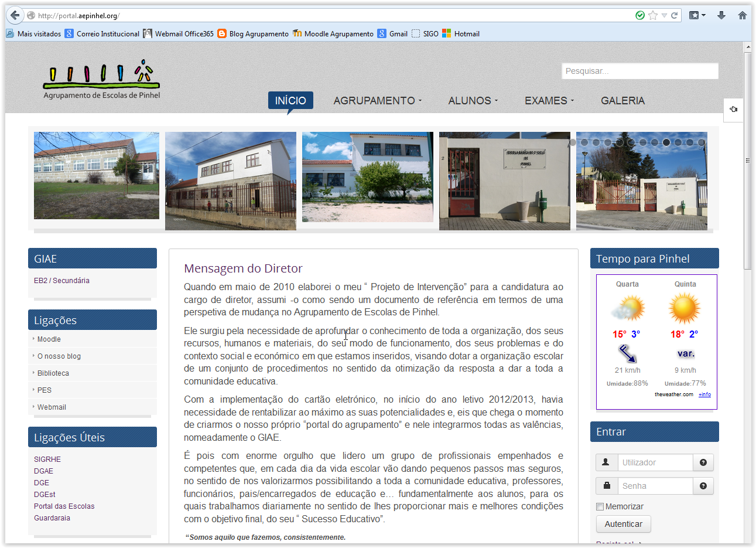Open the Hotmail bookmark

pos(461,34)
